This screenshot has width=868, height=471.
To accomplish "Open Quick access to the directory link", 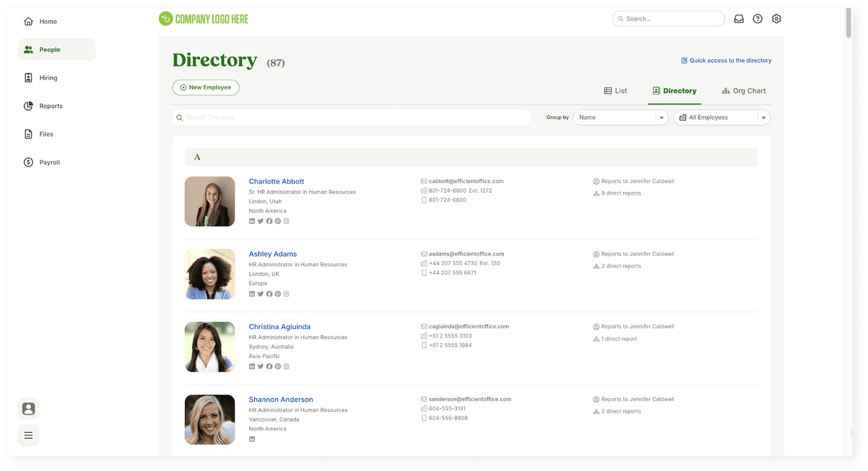I will [726, 61].
